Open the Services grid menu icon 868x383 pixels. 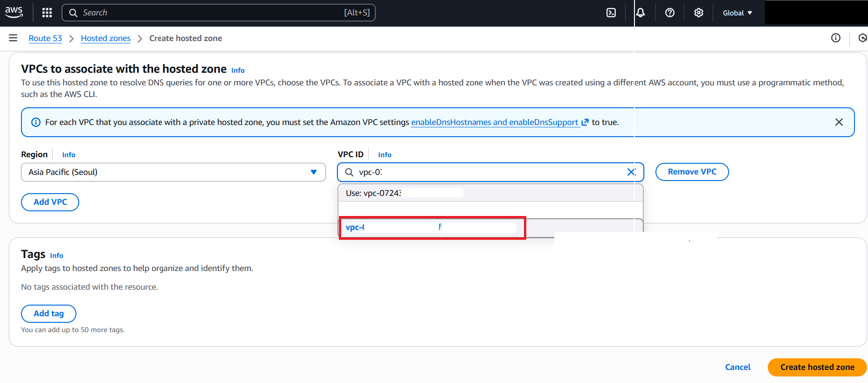[x=47, y=13]
